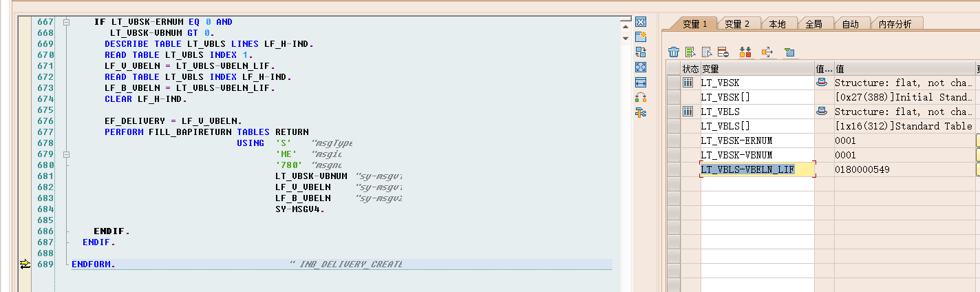Open the 本地 tab

click(777, 24)
